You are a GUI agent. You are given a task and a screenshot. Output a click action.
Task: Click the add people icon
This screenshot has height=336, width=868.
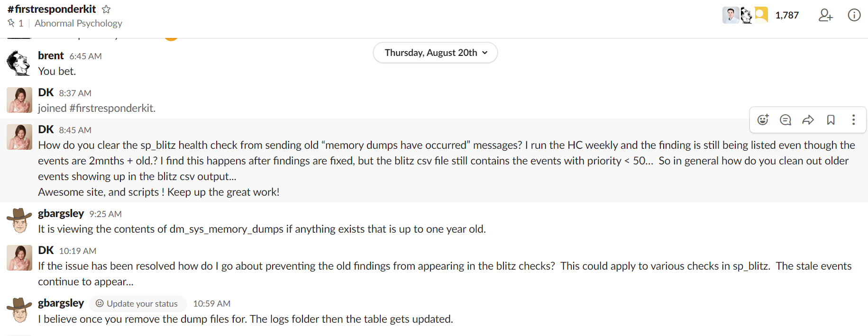825,15
